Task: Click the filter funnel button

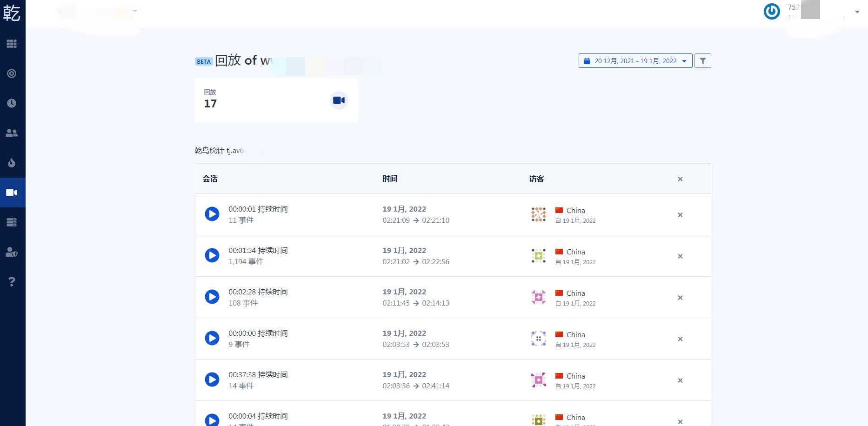Action: (x=702, y=61)
